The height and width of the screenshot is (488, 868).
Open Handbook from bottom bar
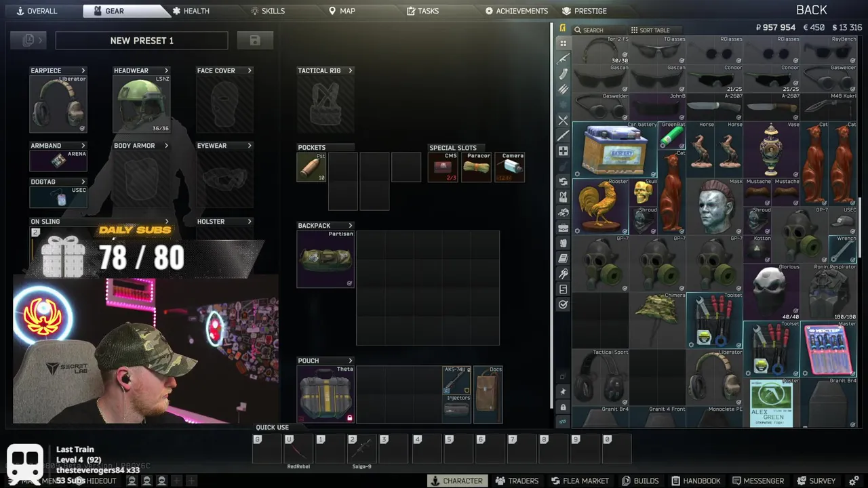point(696,481)
